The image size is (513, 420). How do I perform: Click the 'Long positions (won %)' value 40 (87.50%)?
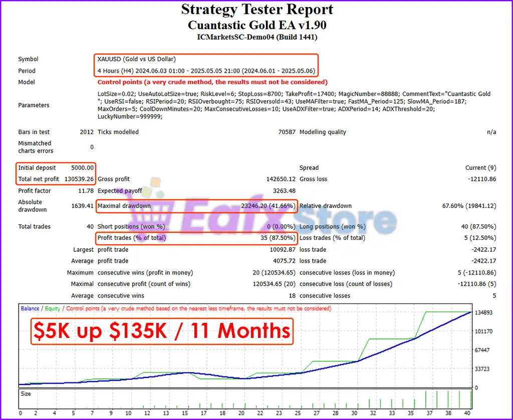click(478, 226)
